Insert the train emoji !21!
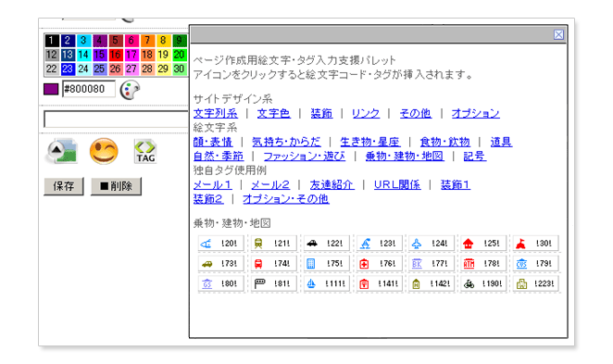This screenshot has height=364, width=613. click(x=274, y=244)
